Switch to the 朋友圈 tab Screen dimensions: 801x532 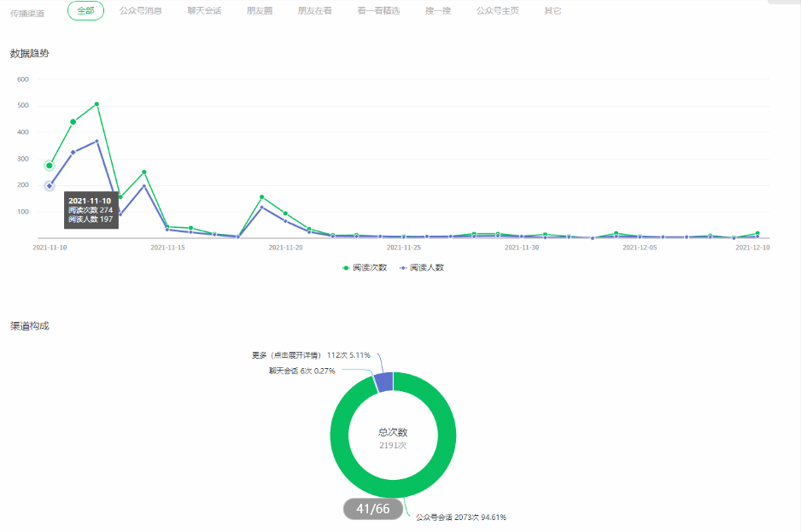260,11
